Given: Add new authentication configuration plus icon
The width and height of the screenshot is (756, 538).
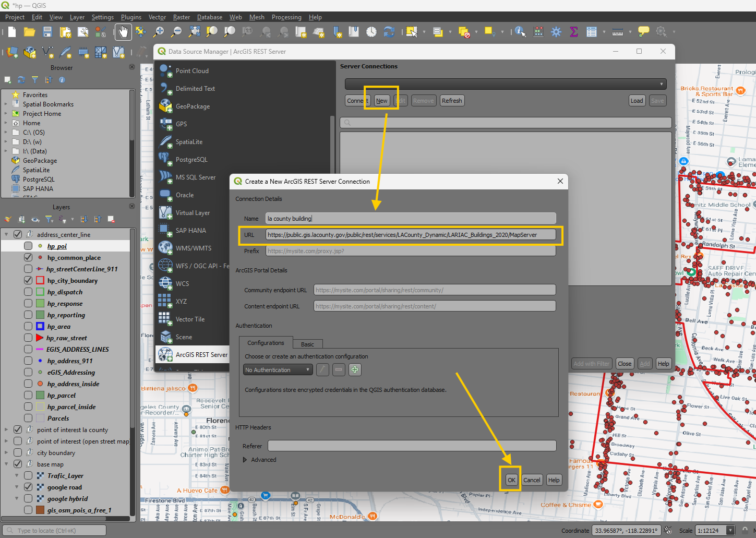Looking at the screenshot, I should click(355, 369).
